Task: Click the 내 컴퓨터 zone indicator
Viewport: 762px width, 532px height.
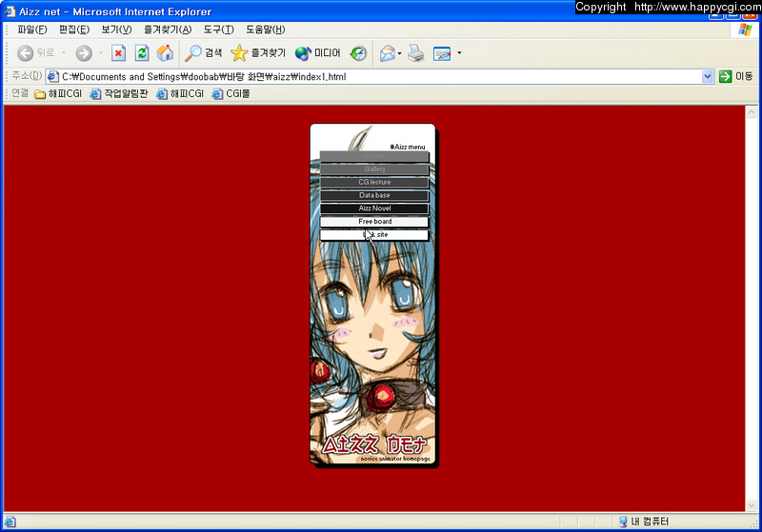Action: (x=644, y=522)
